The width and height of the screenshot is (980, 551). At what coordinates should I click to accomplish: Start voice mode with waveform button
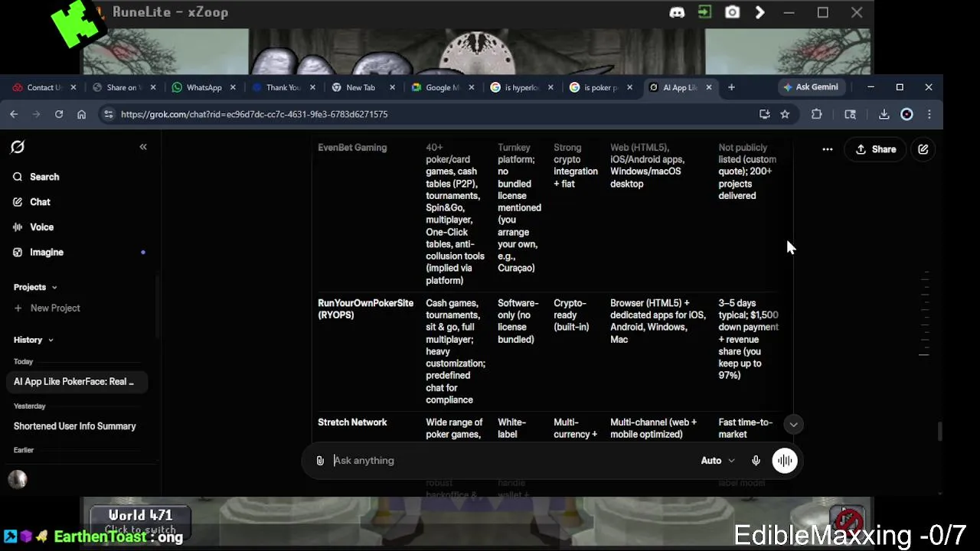coord(785,461)
